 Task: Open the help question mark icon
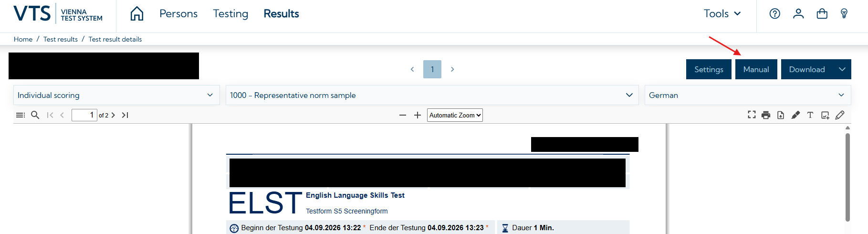[775, 14]
